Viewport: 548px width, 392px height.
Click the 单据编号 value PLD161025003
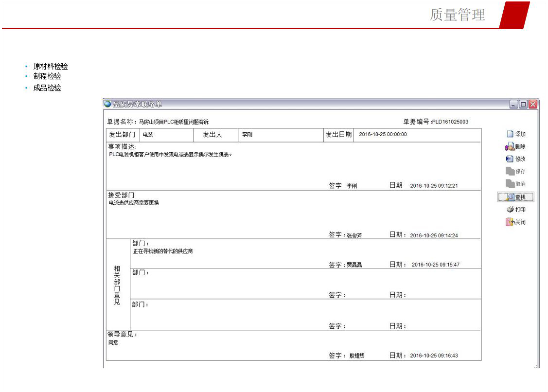pos(450,122)
